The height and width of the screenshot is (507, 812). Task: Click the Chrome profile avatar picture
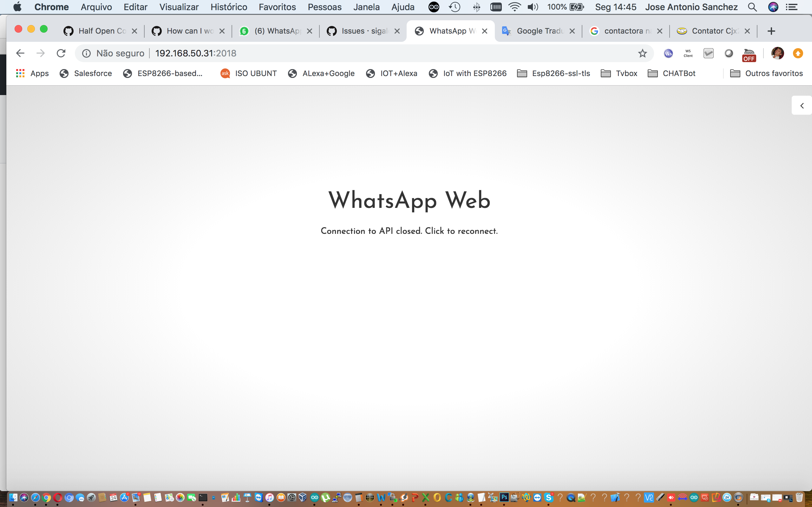778,53
